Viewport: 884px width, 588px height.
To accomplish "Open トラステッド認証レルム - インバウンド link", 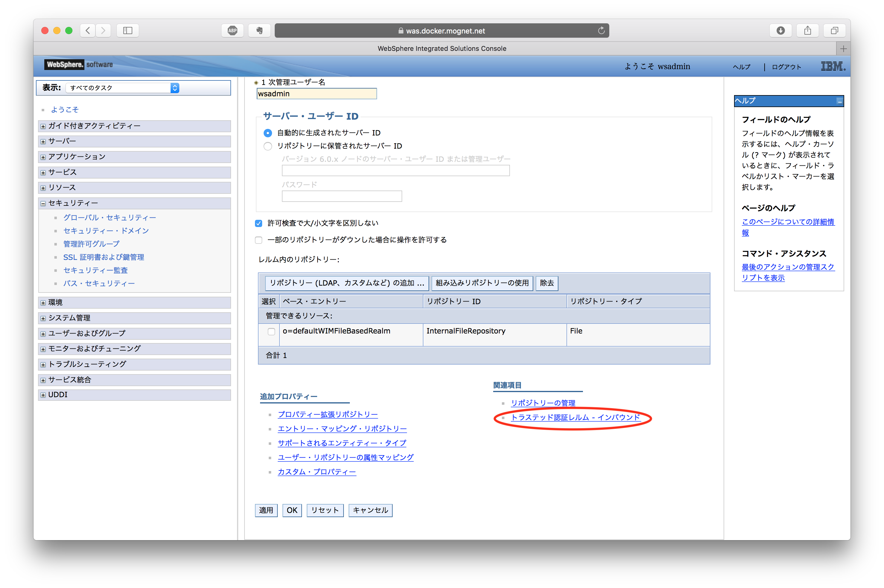I will point(576,418).
